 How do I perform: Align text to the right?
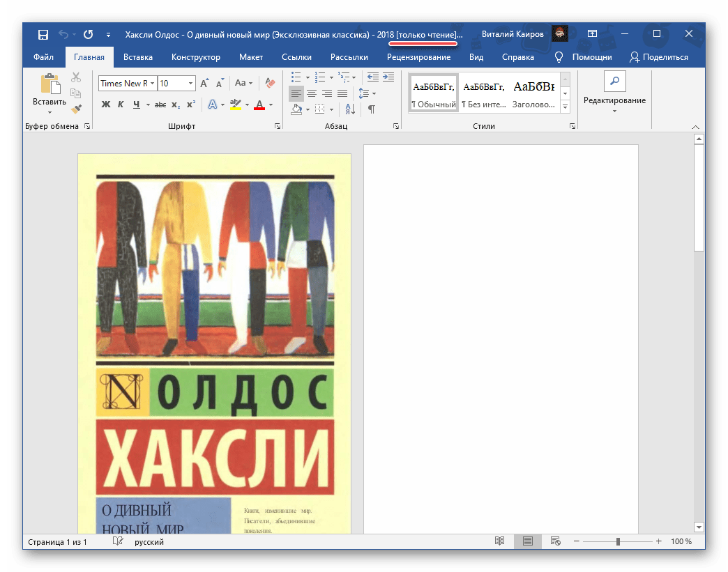coord(327,93)
